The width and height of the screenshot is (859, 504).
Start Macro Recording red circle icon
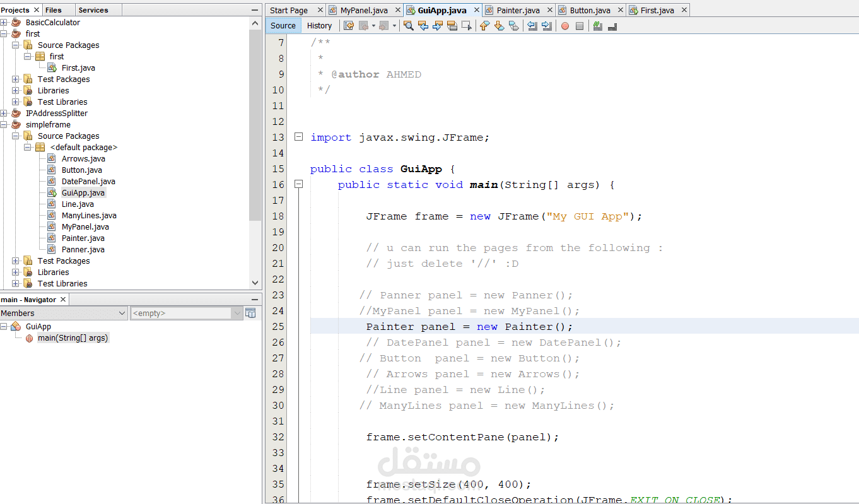point(565,26)
